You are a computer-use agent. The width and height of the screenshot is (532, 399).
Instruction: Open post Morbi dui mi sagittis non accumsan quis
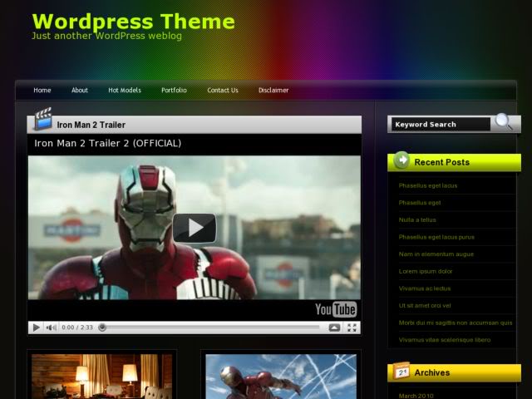pyautogui.click(x=456, y=323)
